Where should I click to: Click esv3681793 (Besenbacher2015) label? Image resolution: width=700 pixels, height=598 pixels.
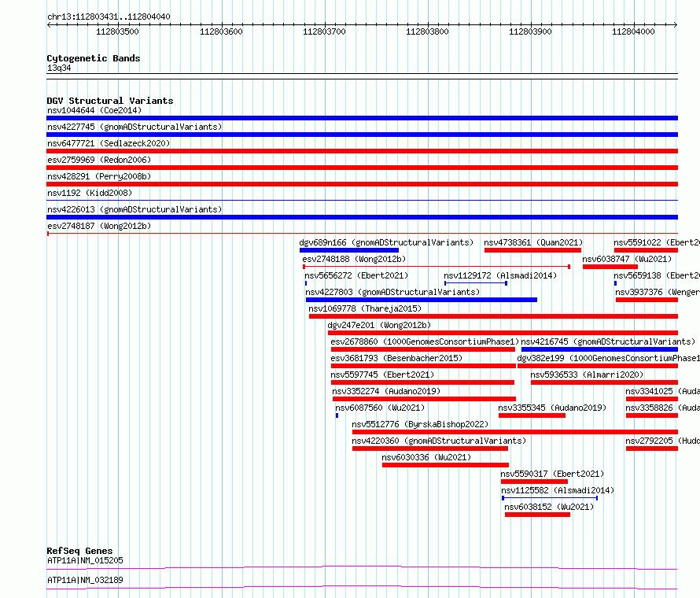tap(396, 358)
